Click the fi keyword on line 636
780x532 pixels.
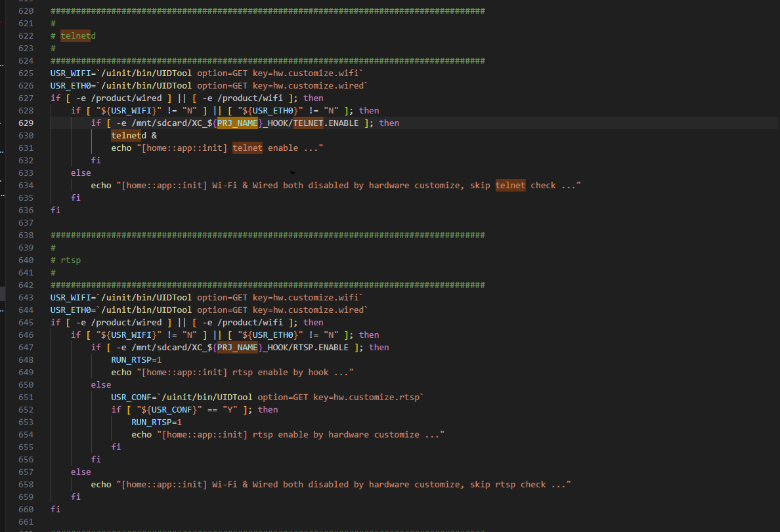click(x=54, y=210)
